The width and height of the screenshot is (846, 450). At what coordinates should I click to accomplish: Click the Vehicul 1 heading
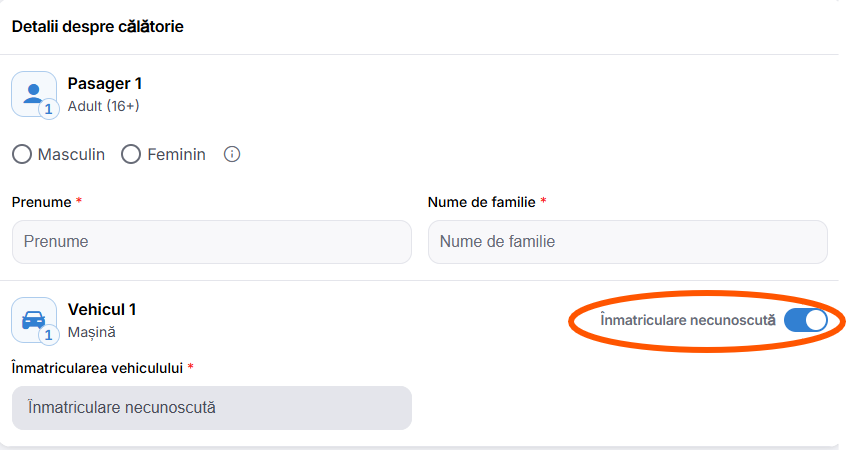pos(102,310)
